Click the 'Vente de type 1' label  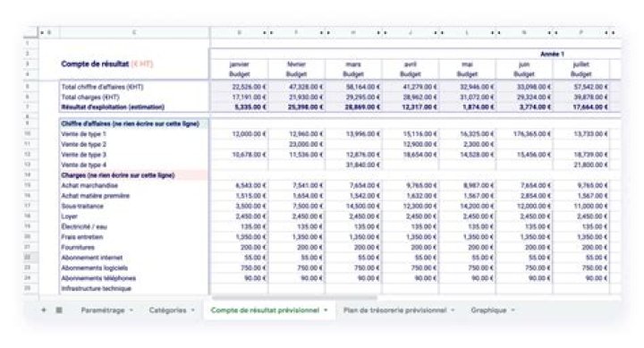(x=84, y=134)
